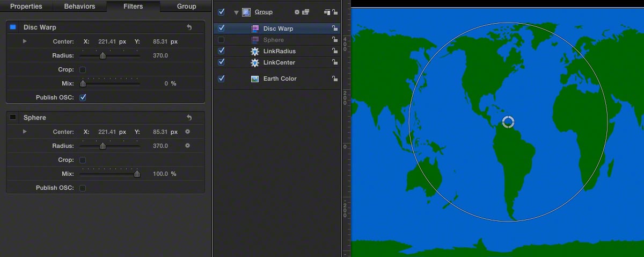Adjust the Sphere Mix slider handle
The width and height of the screenshot is (644, 257).
coord(137,174)
